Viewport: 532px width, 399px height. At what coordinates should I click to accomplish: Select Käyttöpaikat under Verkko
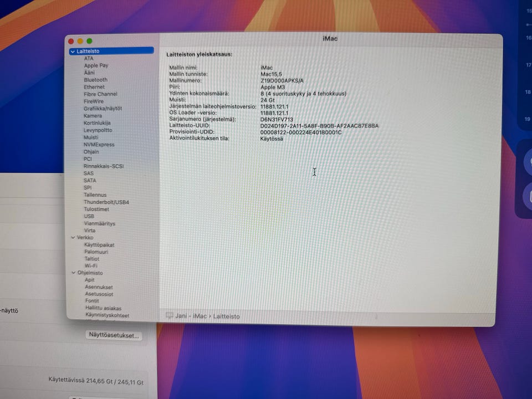pyautogui.click(x=99, y=244)
